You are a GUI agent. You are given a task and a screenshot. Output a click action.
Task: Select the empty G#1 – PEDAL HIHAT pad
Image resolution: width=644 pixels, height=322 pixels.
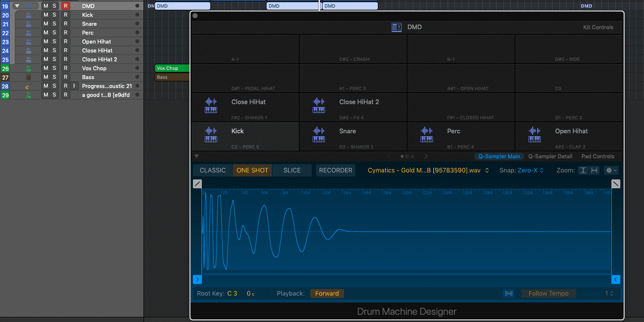click(245, 78)
